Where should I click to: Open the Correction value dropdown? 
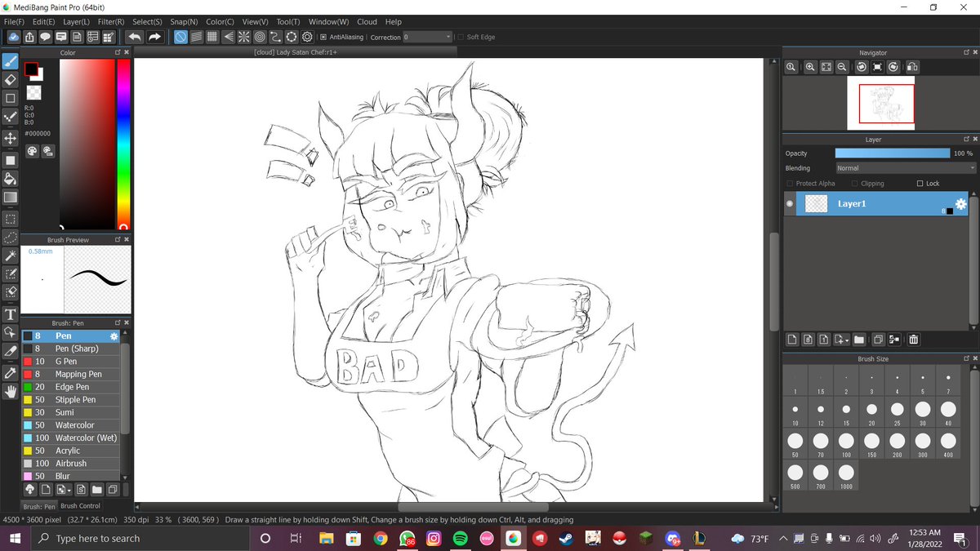click(427, 37)
